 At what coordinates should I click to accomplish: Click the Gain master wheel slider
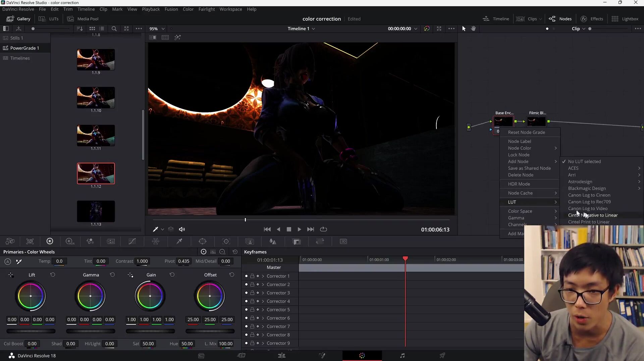(x=150, y=331)
